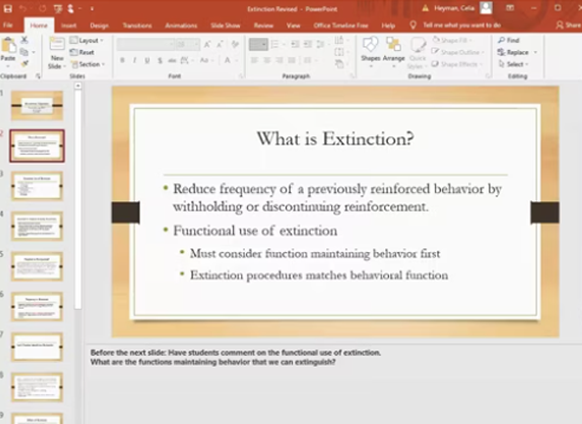Click the Font Color button
The height and width of the screenshot is (424, 582).
coord(229,60)
